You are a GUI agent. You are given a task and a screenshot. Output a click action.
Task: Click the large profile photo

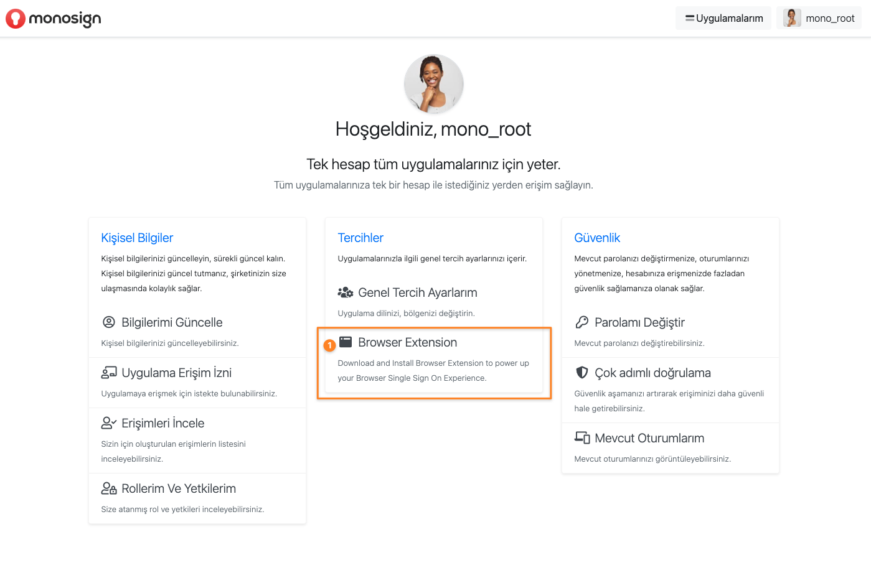coord(434,84)
